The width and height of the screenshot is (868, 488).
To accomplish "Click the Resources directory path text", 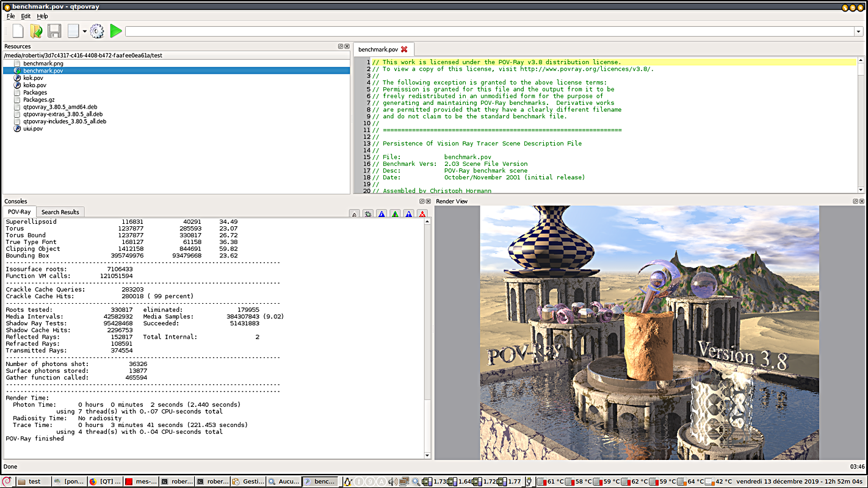I will [x=83, y=56].
